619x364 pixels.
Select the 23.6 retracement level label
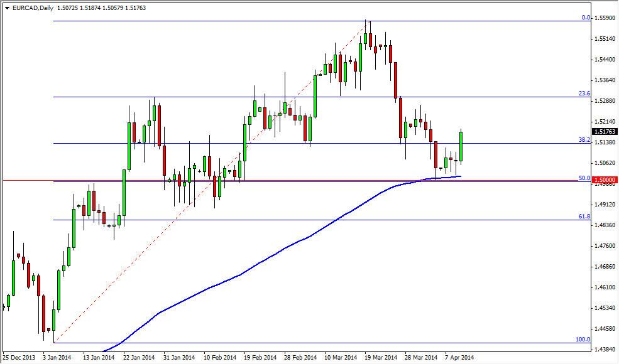(584, 92)
